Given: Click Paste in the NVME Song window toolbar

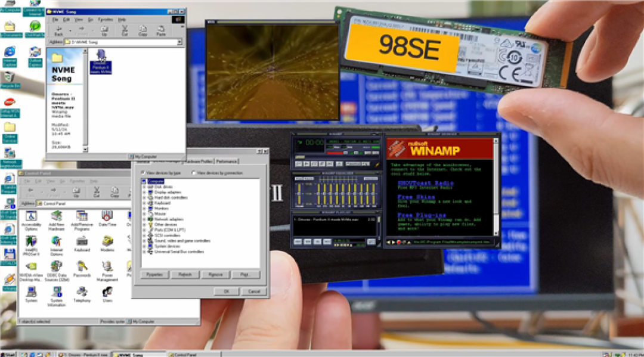Looking at the screenshot, I should 160,31.
